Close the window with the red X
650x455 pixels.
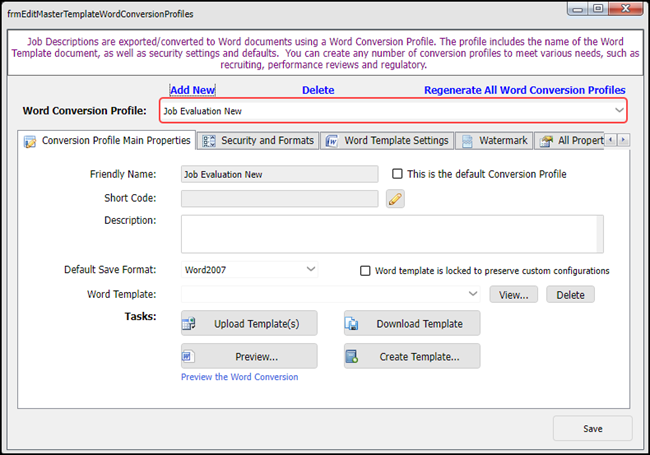pyautogui.click(x=626, y=9)
